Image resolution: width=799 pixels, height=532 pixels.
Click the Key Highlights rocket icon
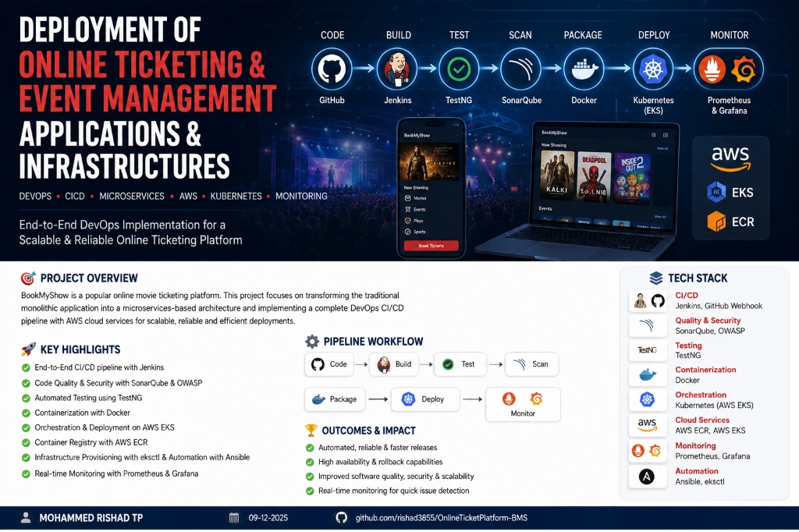[x=28, y=349]
